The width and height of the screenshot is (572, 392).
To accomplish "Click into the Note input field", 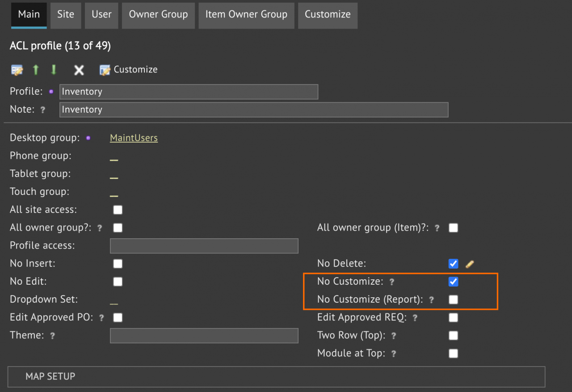I will [x=254, y=110].
